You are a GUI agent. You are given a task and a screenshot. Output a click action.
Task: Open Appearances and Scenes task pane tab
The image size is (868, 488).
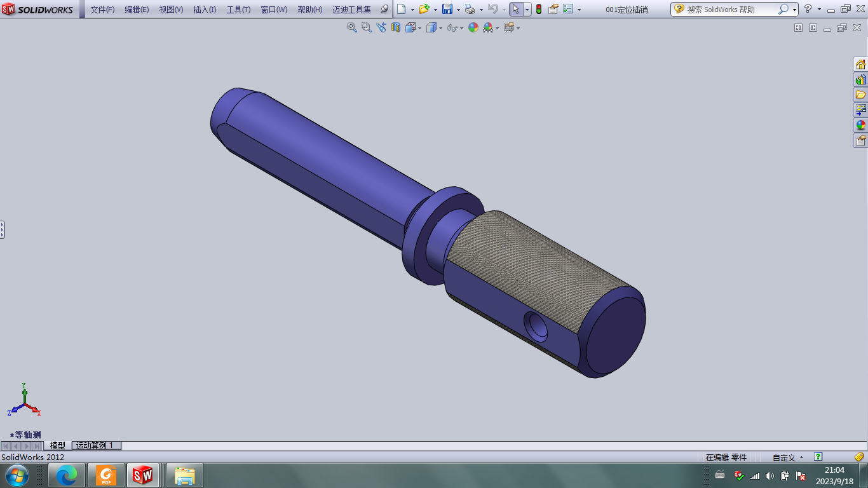click(860, 125)
